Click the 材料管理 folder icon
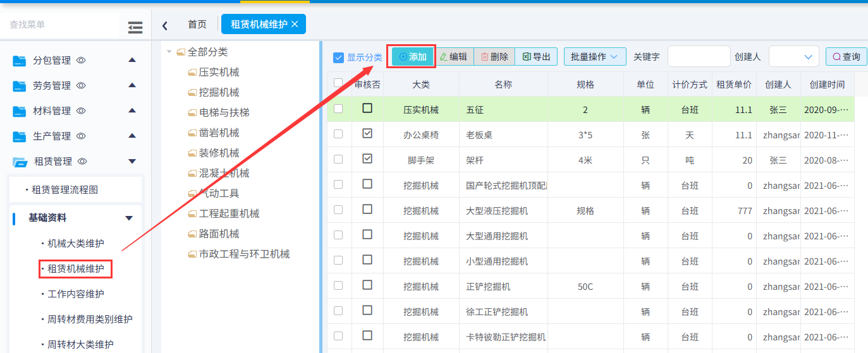The width and height of the screenshot is (868, 353). [20, 111]
